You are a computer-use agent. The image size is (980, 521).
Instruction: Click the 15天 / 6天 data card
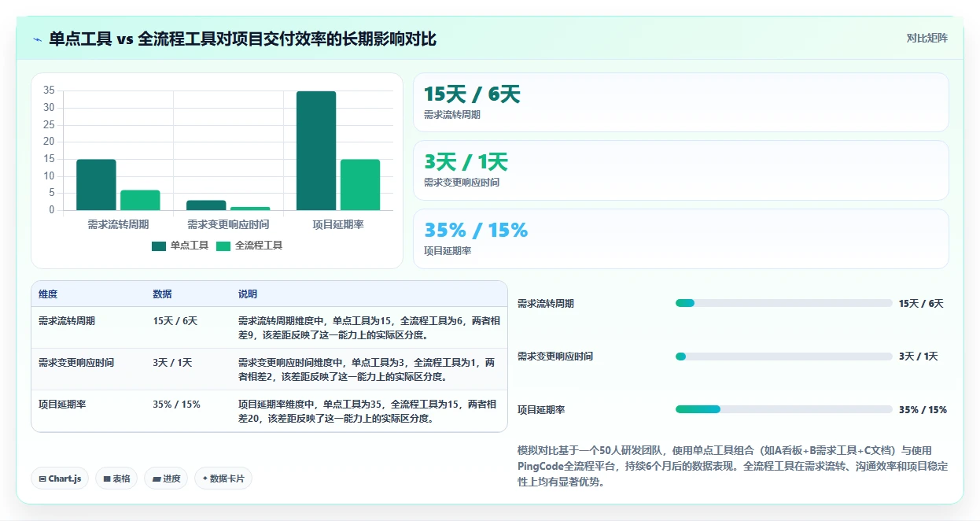point(681,102)
